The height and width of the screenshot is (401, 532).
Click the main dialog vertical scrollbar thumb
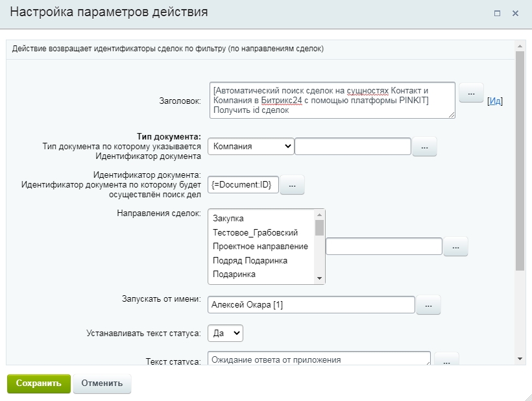click(x=520, y=161)
